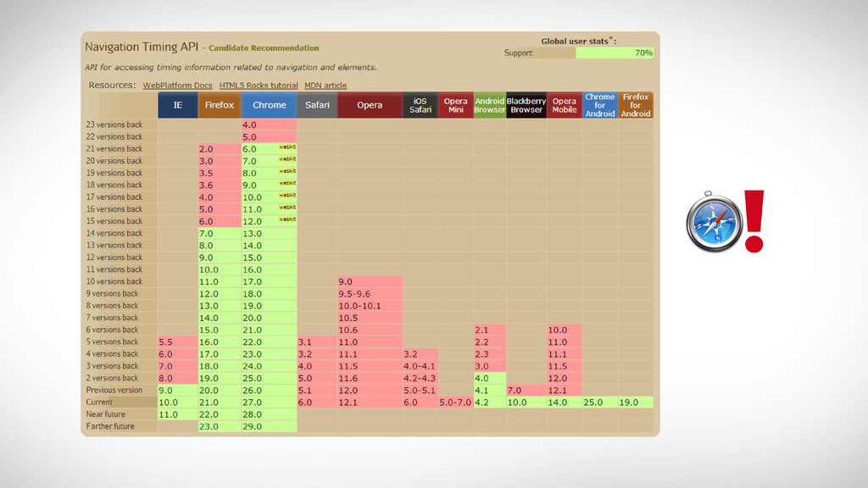Click Opera Mini 5.0-7.0 cell

(455, 402)
